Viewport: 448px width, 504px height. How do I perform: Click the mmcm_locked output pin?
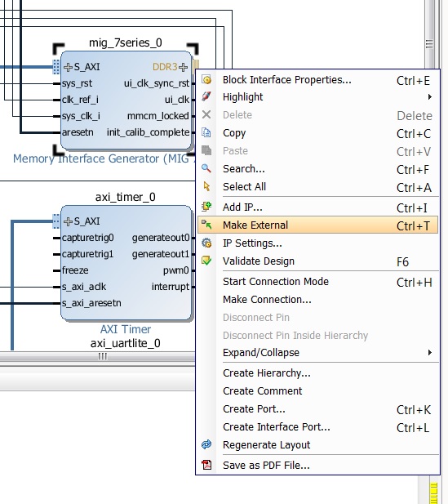[x=158, y=116]
